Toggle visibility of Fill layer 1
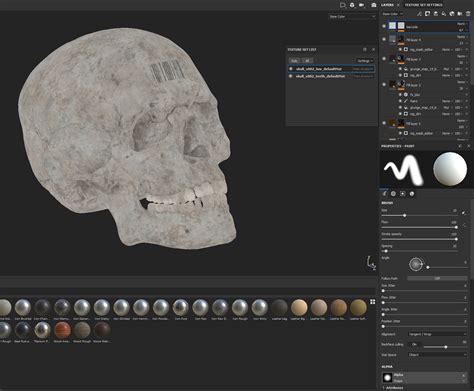The width and height of the screenshot is (474, 391). click(x=384, y=123)
